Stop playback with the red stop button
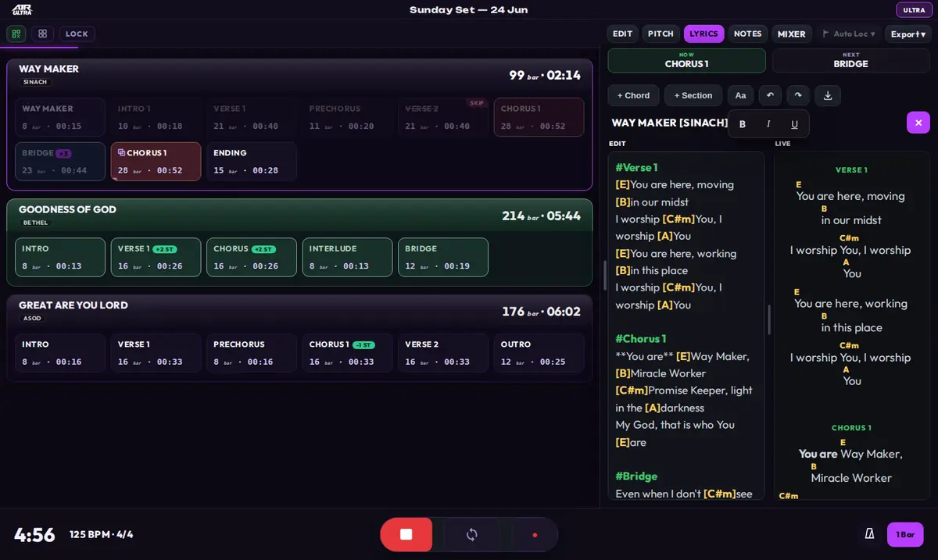The width and height of the screenshot is (938, 560). pyautogui.click(x=406, y=534)
